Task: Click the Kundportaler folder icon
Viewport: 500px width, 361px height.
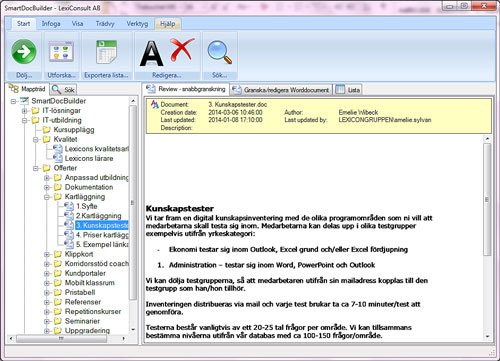Action: tap(58, 274)
